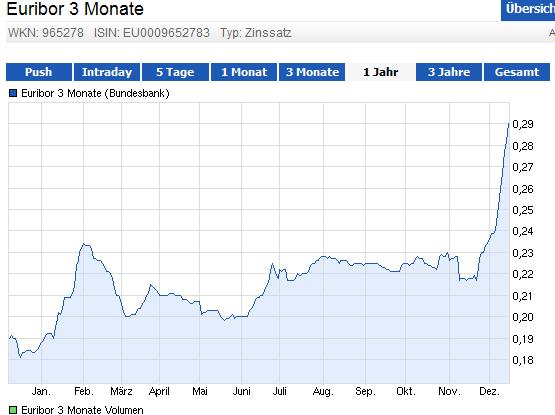The width and height of the screenshot is (555, 415).
Task: Click the Dez. x-axis label
Action: click(489, 391)
